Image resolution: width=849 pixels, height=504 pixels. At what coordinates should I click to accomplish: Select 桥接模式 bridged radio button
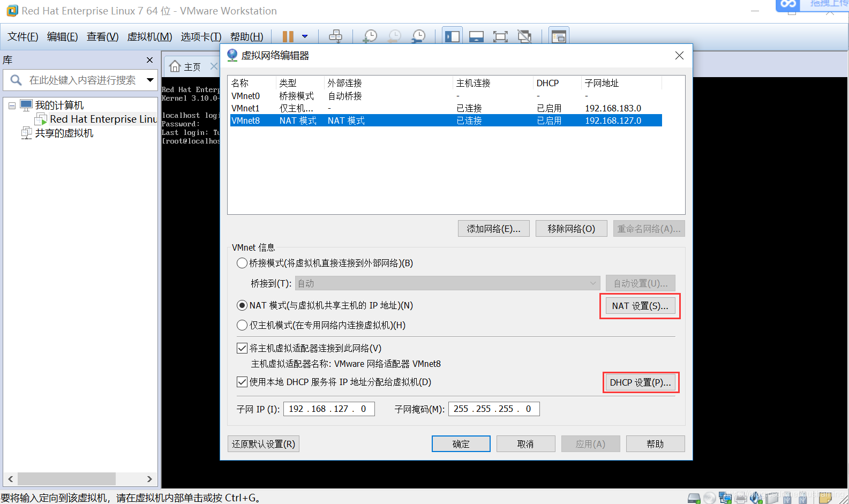(x=242, y=263)
